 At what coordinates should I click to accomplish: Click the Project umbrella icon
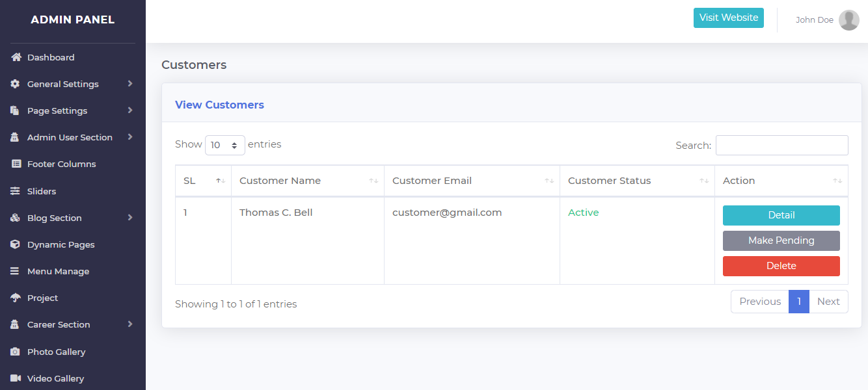pyautogui.click(x=16, y=298)
